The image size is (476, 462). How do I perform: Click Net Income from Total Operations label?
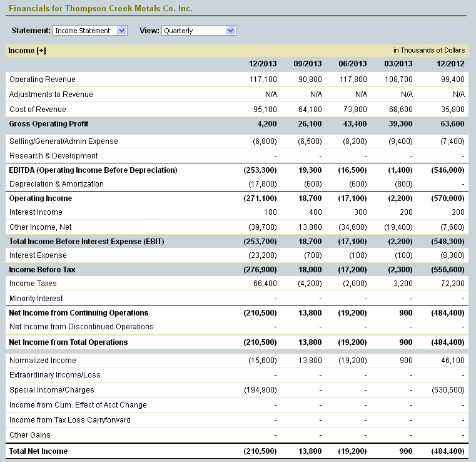pyautogui.click(x=68, y=342)
